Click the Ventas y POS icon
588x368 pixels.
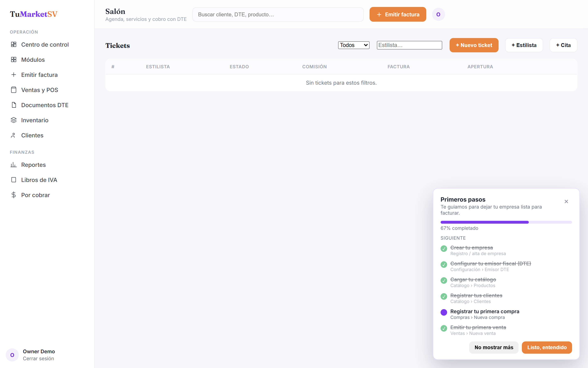click(x=14, y=90)
